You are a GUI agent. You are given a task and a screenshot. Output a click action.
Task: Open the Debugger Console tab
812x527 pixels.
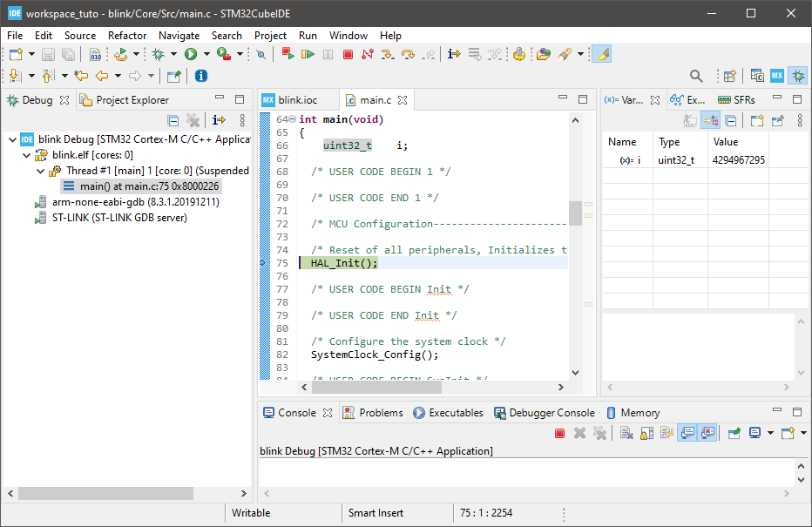(x=545, y=413)
